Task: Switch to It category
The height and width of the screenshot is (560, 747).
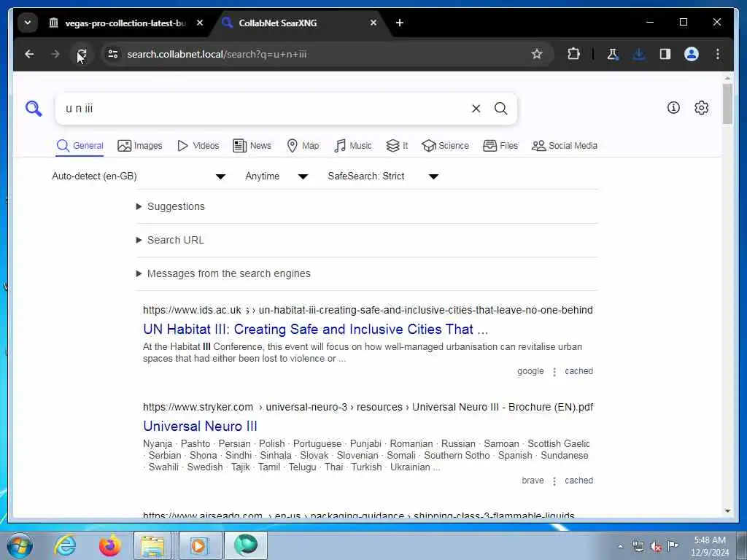Action: point(397,146)
